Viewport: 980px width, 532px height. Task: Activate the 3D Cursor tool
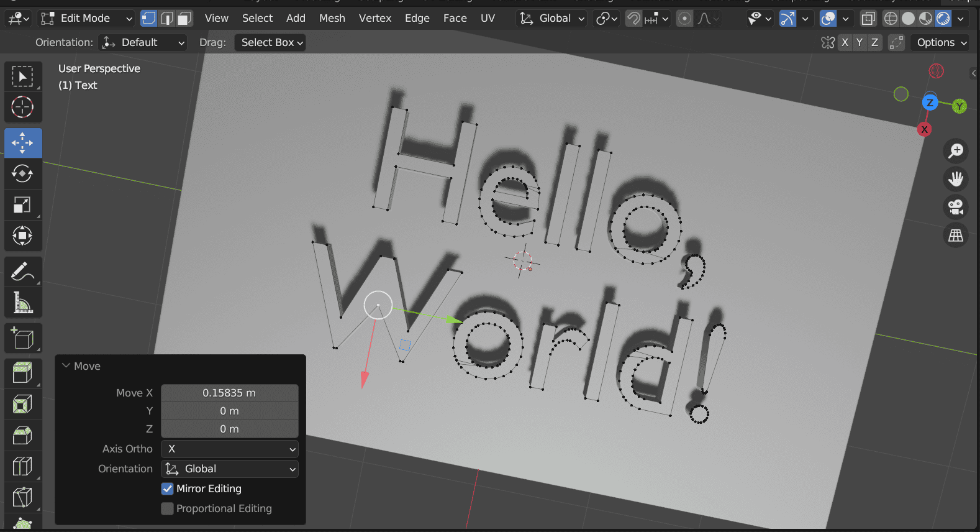click(23, 107)
